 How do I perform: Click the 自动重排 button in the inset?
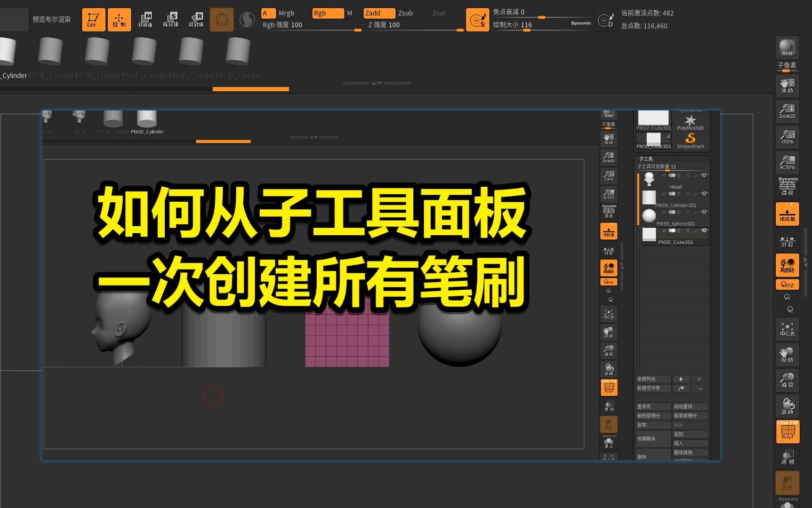click(x=690, y=407)
